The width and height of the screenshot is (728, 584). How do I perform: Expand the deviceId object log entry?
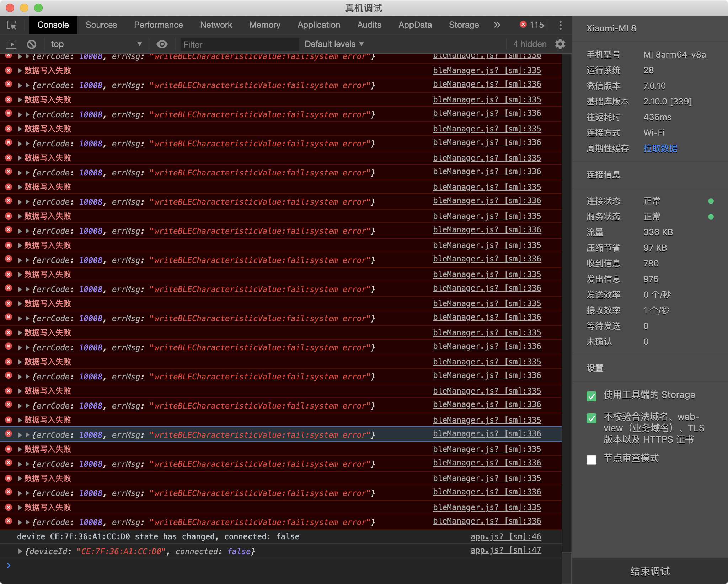pos(20,551)
